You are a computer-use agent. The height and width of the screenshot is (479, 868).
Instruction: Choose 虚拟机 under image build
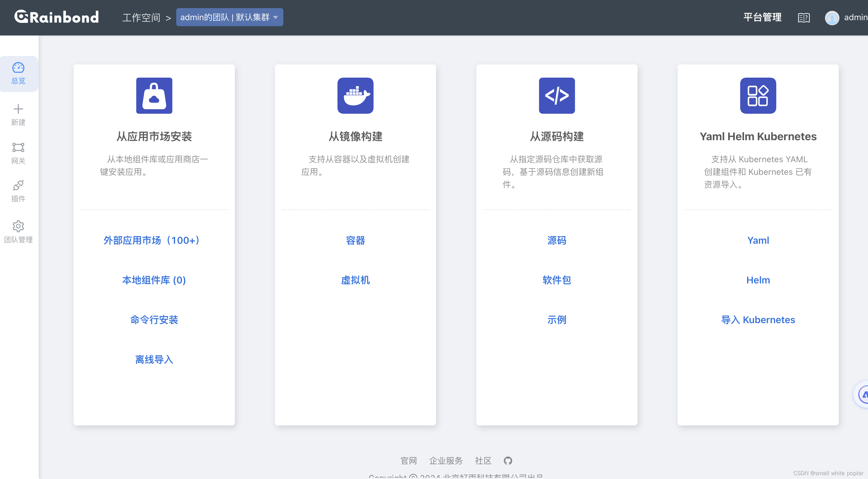(x=355, y=280)
